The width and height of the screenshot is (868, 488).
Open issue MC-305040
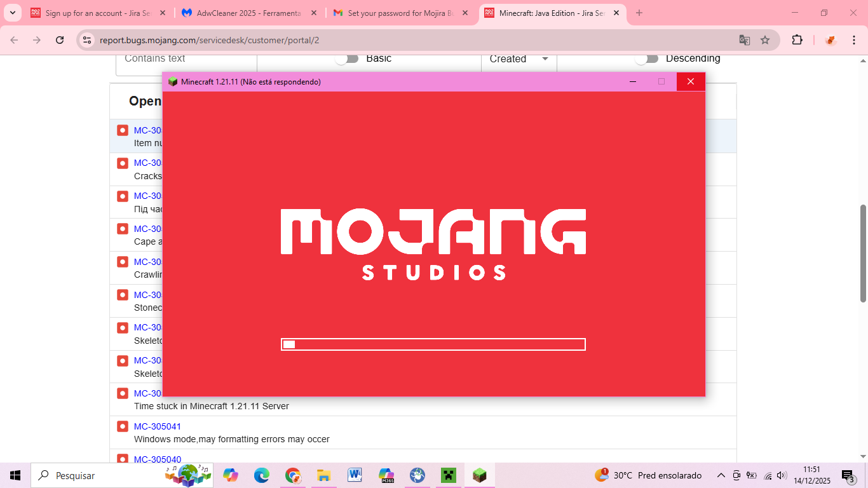(158, 459)
